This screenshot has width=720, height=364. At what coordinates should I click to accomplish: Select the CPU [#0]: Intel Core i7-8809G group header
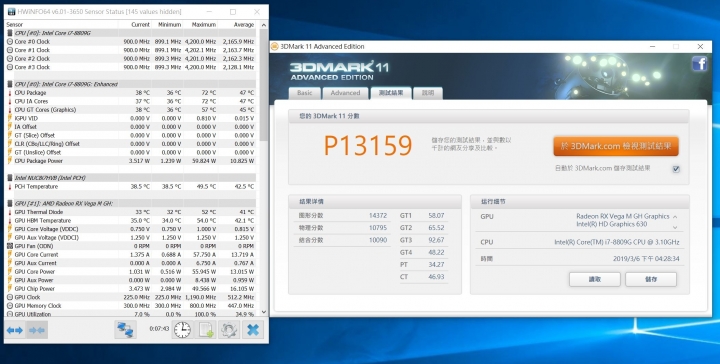(130, 33)
